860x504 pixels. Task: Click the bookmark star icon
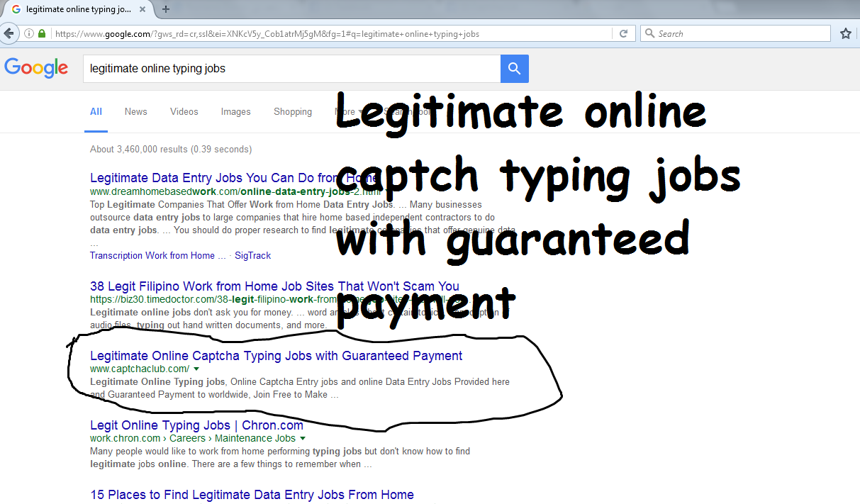845,33
